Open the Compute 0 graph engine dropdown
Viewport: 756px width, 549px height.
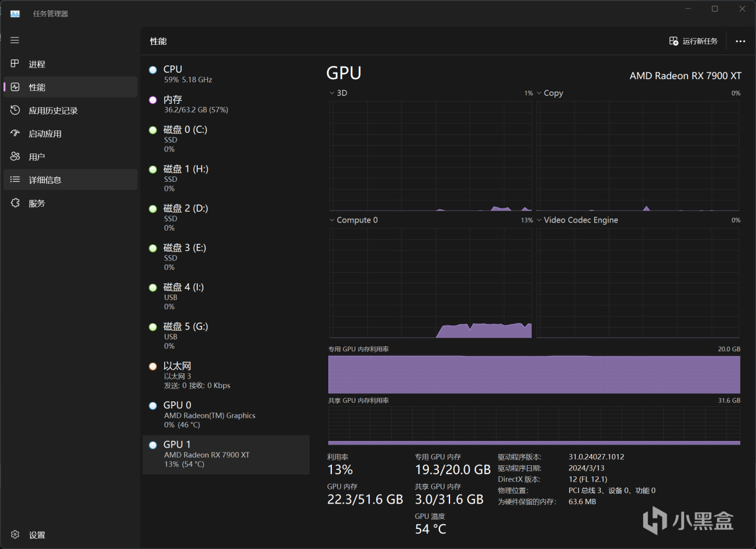332,220
